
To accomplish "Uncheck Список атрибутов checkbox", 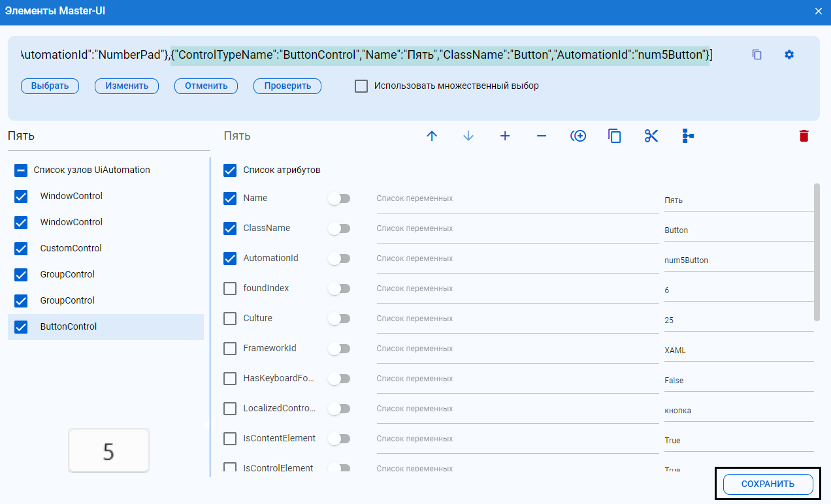I will coord(230,170).
